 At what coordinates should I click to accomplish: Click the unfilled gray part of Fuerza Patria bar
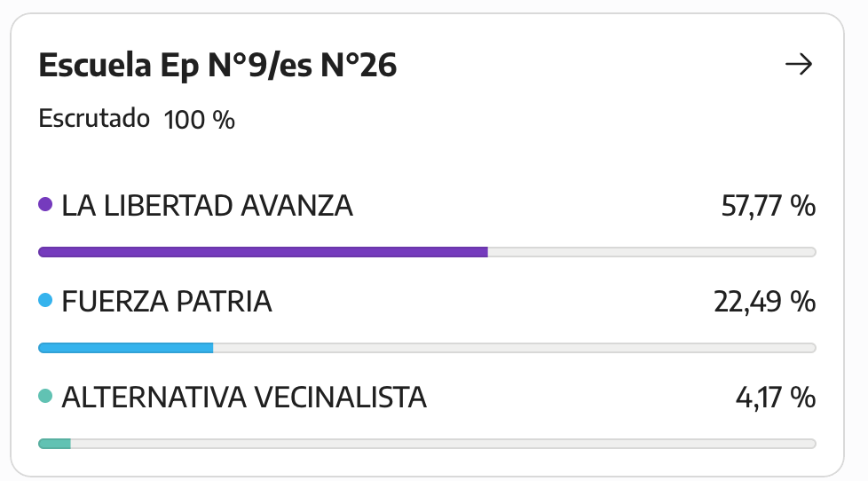coord(515,348)
